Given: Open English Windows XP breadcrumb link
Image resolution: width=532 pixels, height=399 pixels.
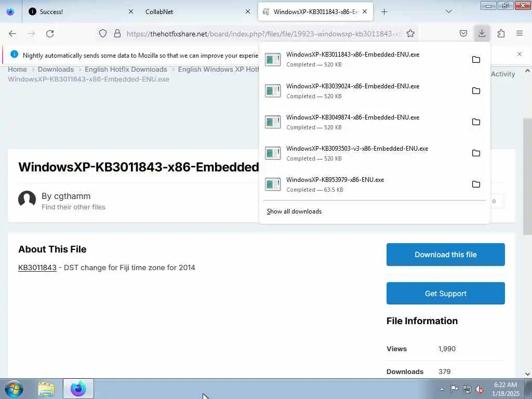Looking at the screenshot, I should pyautogui.click(x=219, y=69).
